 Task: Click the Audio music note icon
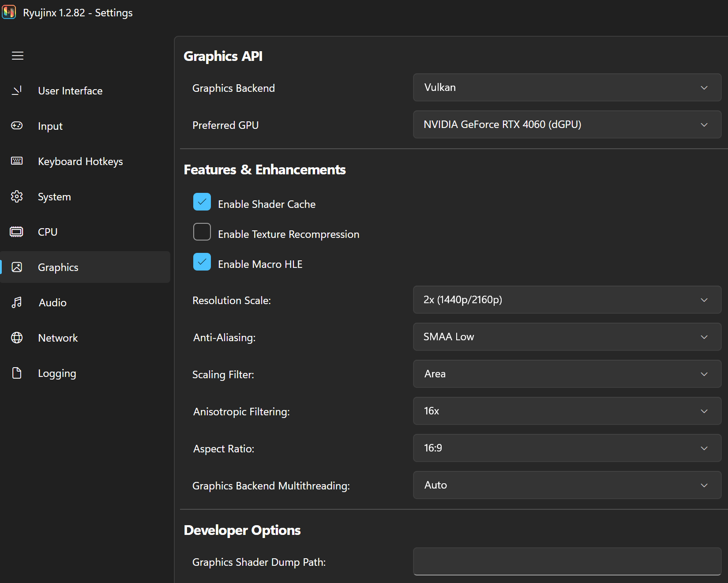[x=17, y=302]
